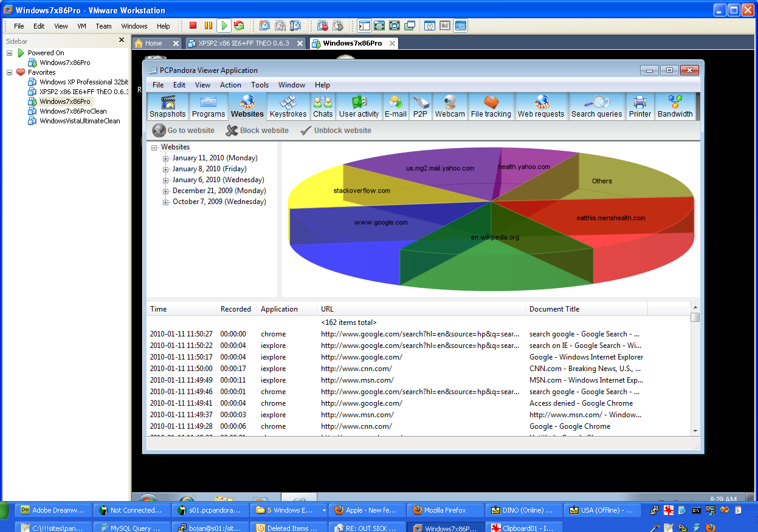This screenshot has width=758, height=532.
Task: Open the P2P view
Action: coord(421,106)
